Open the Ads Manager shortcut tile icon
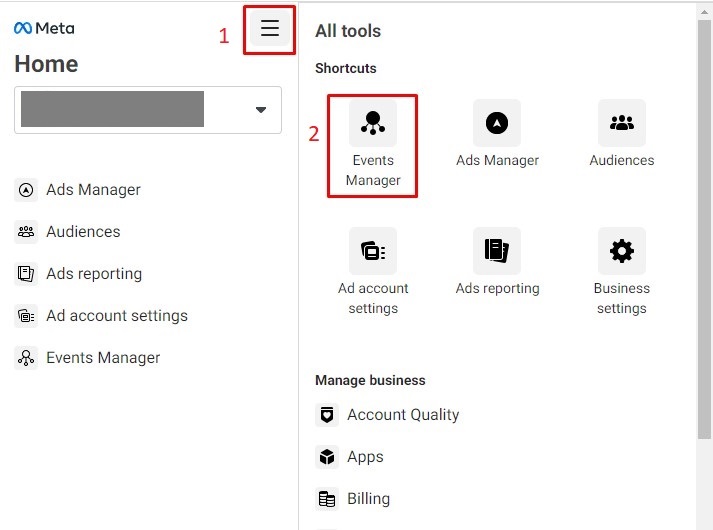 click(x=497, y=123)
